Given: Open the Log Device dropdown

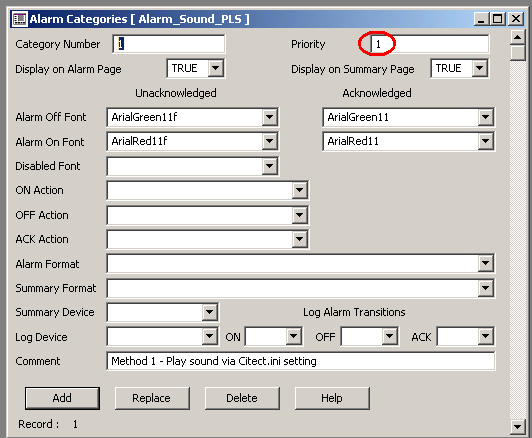Looking at the screenshot, I should [x=210, y=337].
